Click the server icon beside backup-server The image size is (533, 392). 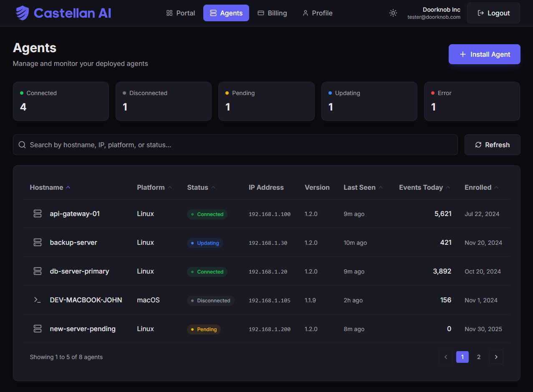coord(38,243)
